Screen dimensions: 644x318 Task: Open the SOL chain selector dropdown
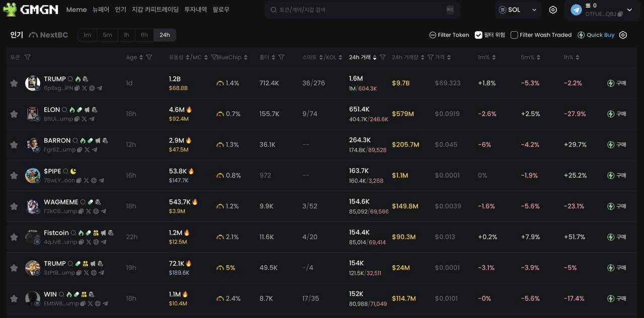(x=517, y=10)
